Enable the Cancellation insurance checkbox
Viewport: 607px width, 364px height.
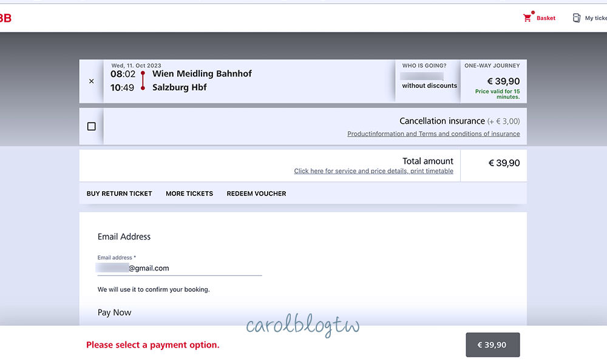click(x=92, y=126)
